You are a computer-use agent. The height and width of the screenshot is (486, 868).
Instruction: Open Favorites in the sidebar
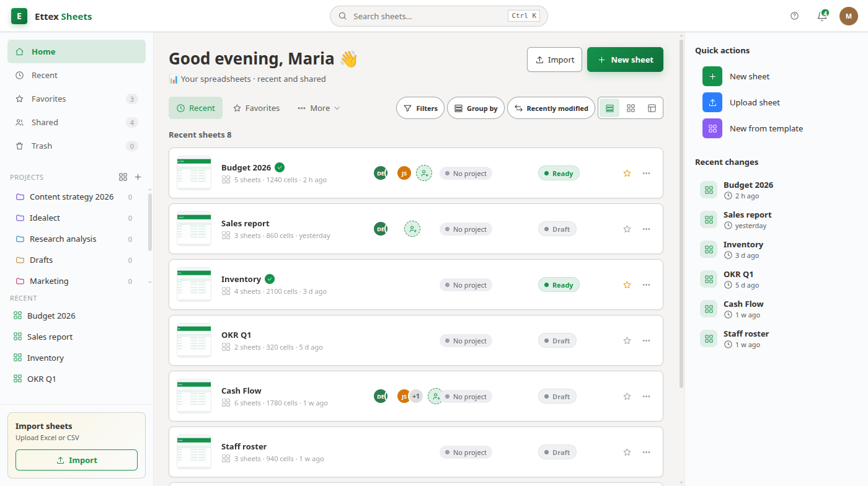click(76, 99)
